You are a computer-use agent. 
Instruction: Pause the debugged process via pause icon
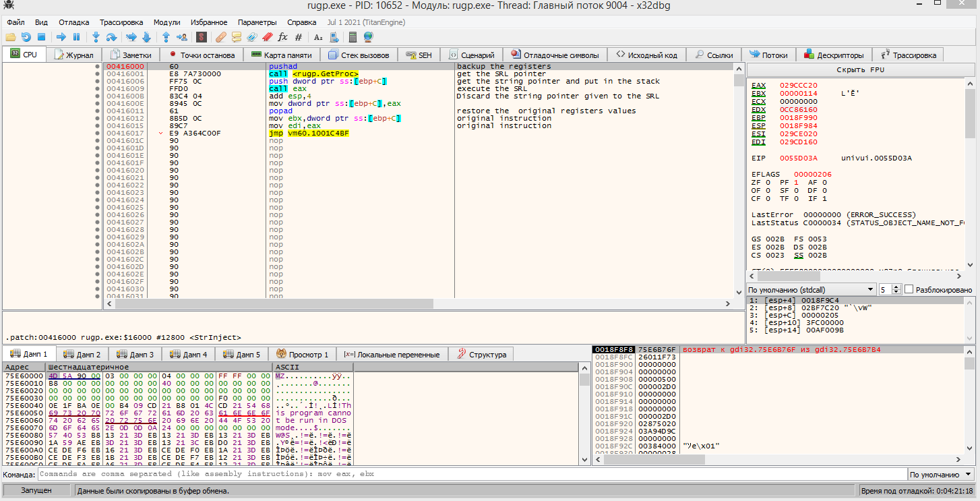coord(75,37)
